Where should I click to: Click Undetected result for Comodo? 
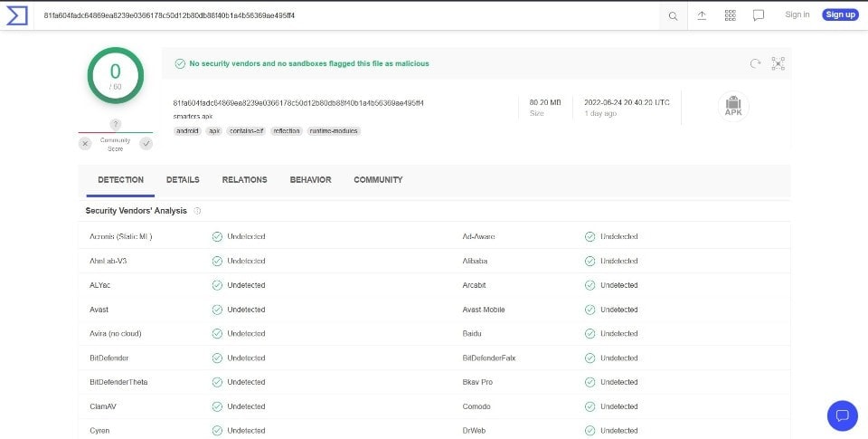618,406
